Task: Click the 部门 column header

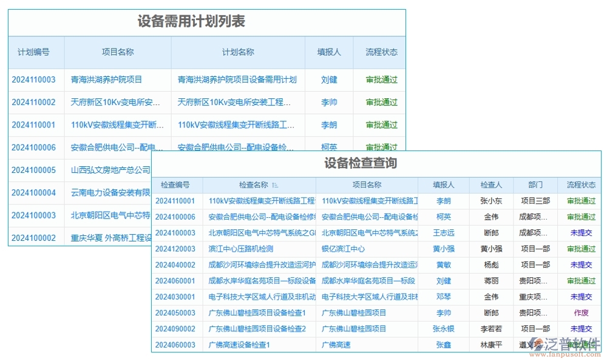Action: pyautogui.click(x=534, y=185)
